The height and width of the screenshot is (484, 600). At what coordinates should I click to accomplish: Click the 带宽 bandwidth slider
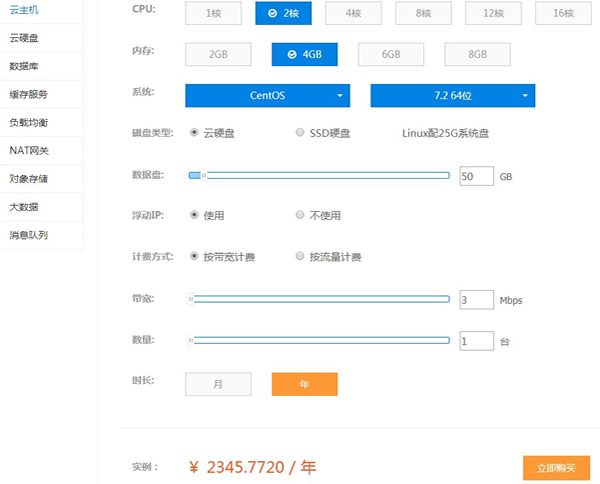coord(320,298)
